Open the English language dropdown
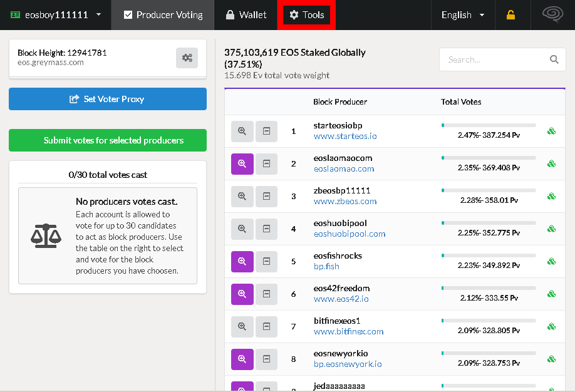The image size is (575, 392). [463, 15]
